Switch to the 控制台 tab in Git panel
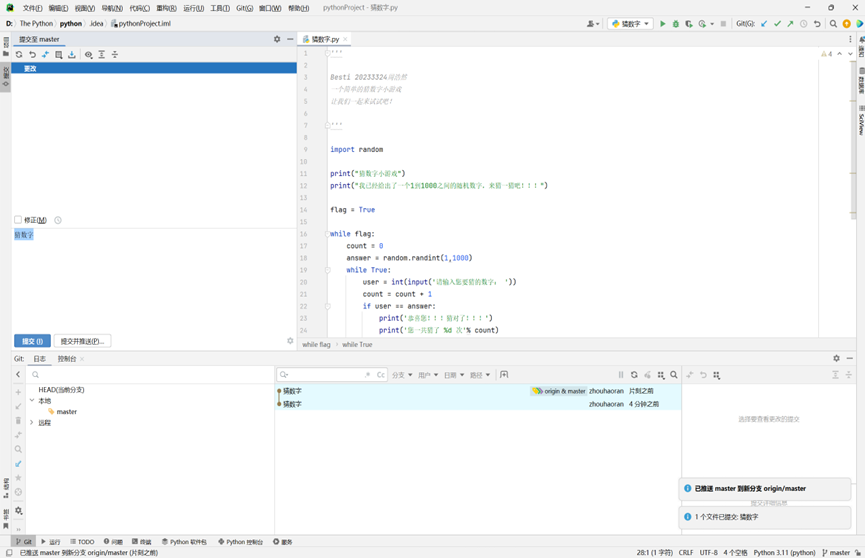Image resolution: width=865 pixels, height=558 pixels. [67, 359]
